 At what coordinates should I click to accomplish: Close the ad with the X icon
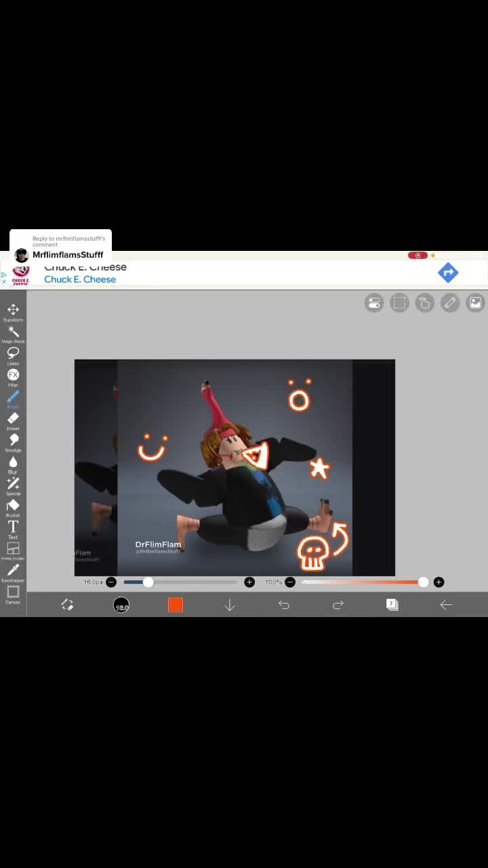3,281
